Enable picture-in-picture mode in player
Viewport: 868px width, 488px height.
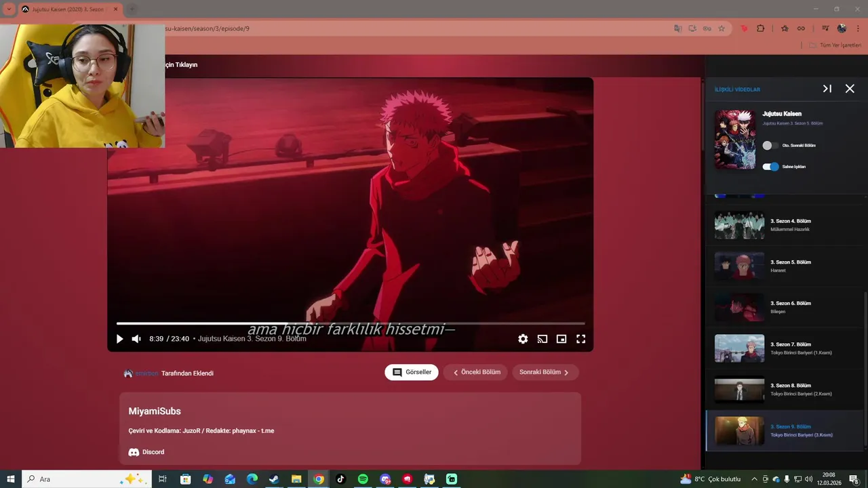tap(561, 339)
